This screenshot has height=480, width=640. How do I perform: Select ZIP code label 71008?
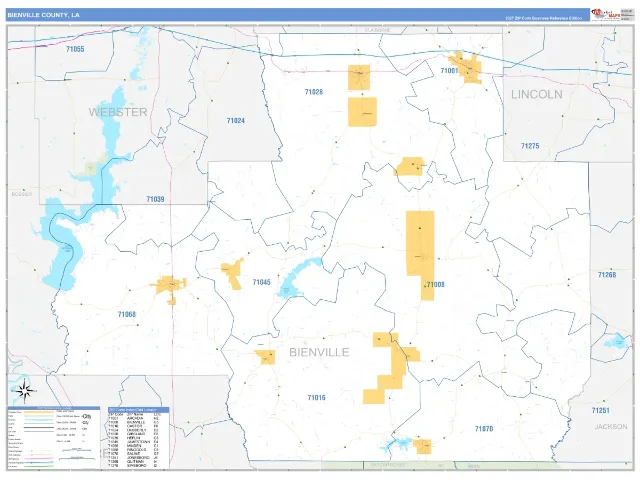pyautogui.click(x=435, y=284)
